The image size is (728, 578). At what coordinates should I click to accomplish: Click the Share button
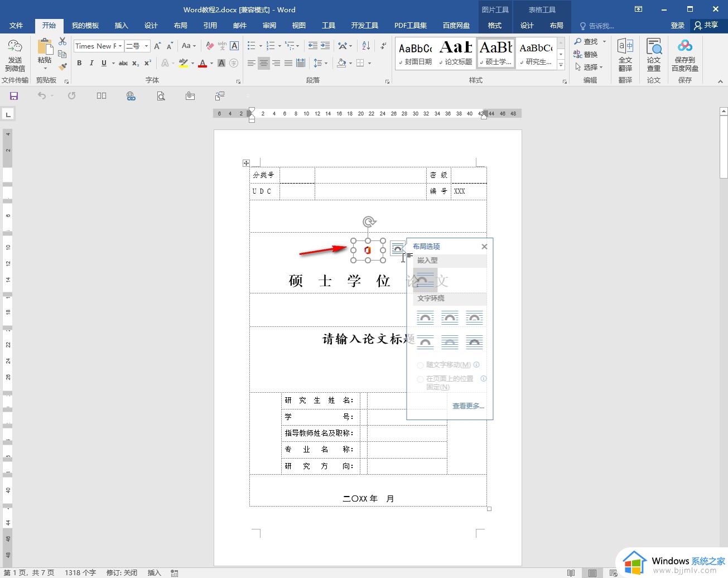point(706,25)
